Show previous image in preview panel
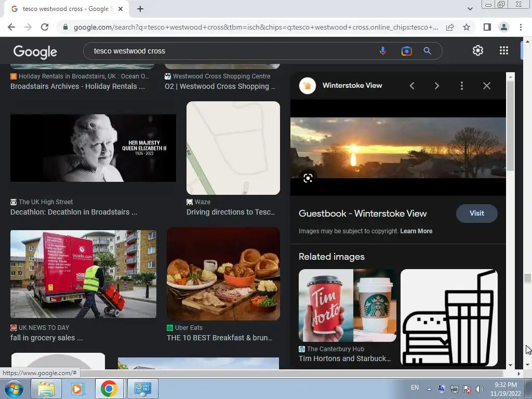This screenshot has height=399, width=532. (x=412, y=86)
